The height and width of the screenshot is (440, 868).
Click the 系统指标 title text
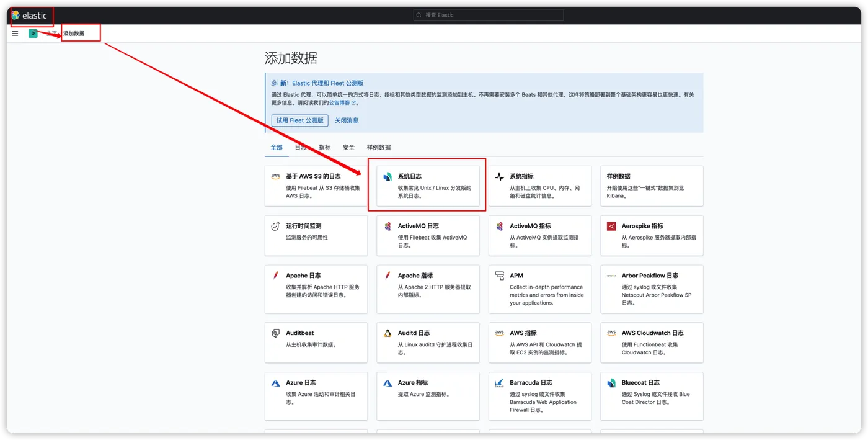521,176
